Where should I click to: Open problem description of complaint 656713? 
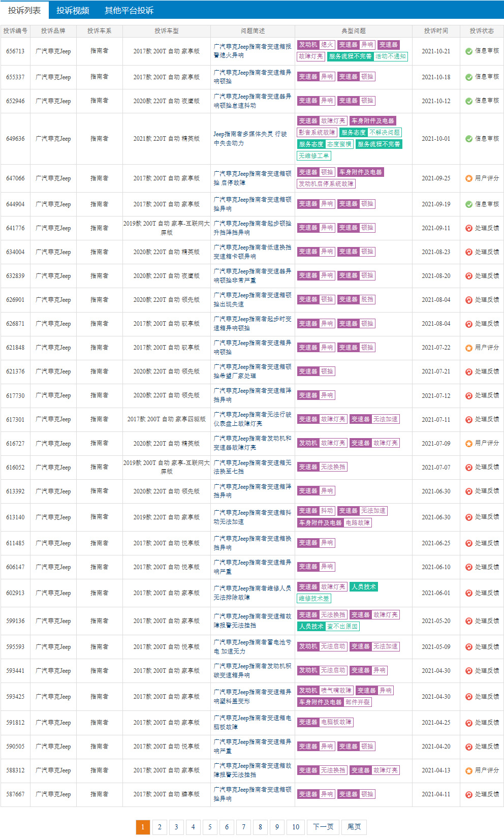pos(253,51)
